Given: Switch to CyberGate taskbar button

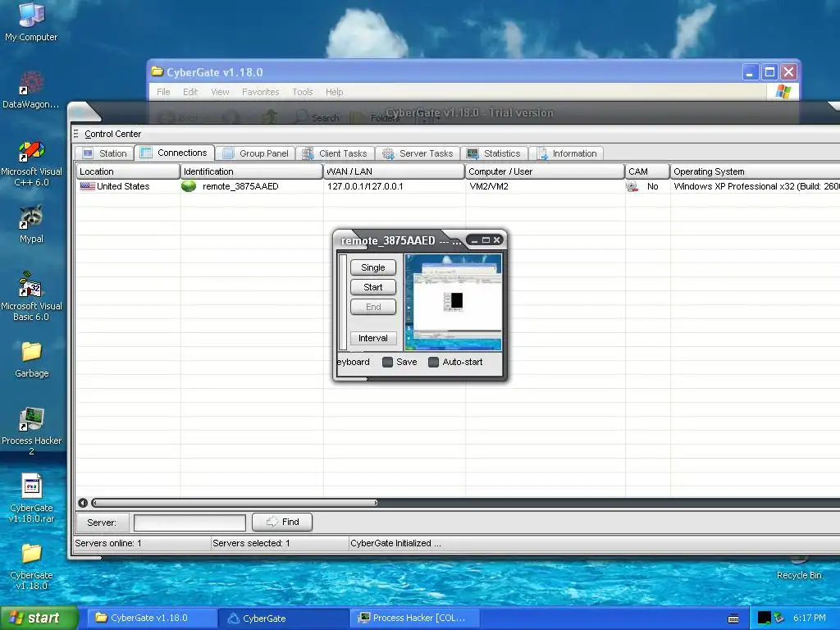Looking at the screenshot, I should coord(284,619).
